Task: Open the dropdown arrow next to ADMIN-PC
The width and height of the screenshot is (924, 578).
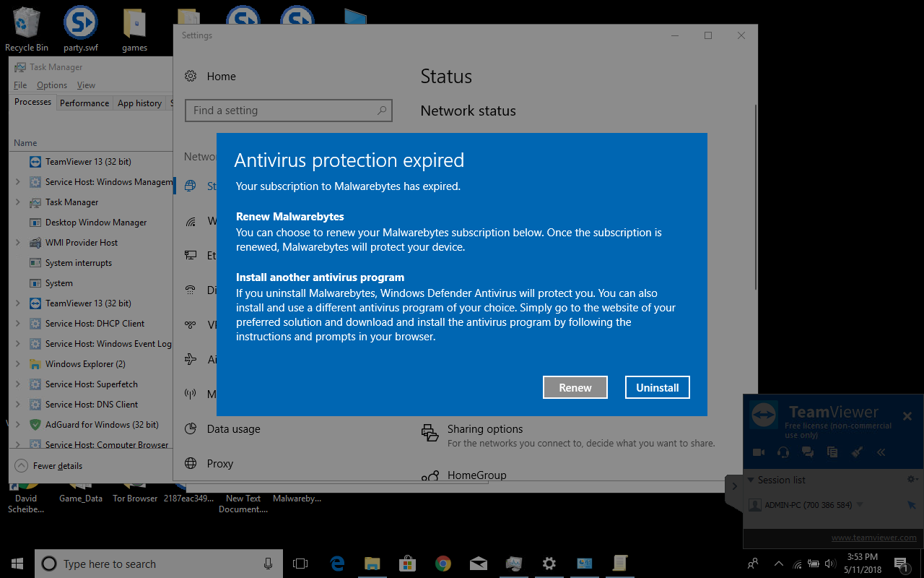Action: click(x=860, y=505)
